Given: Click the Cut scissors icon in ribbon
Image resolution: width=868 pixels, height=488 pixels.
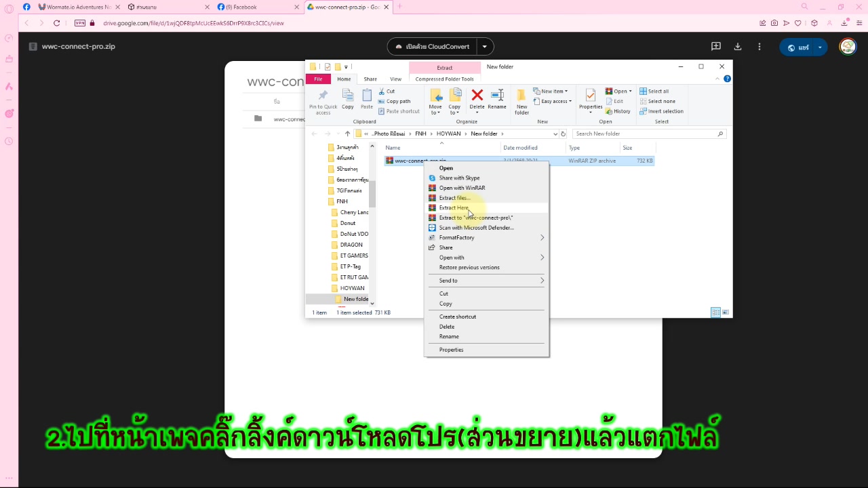Looking at the screenshot, I should [x=382, y=91].
